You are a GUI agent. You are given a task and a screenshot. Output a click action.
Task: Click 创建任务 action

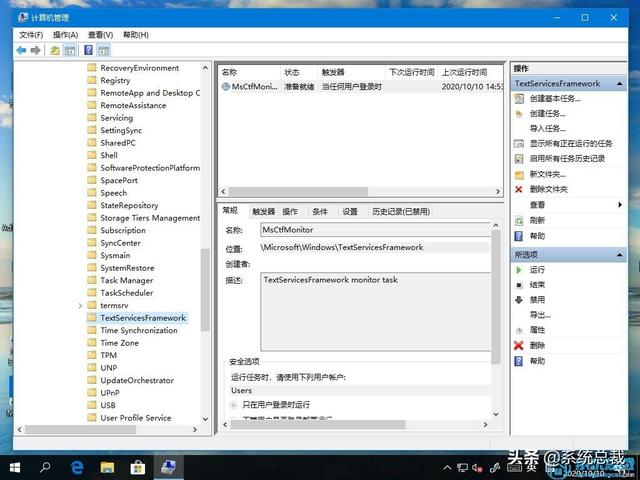(x=547, y=113)
